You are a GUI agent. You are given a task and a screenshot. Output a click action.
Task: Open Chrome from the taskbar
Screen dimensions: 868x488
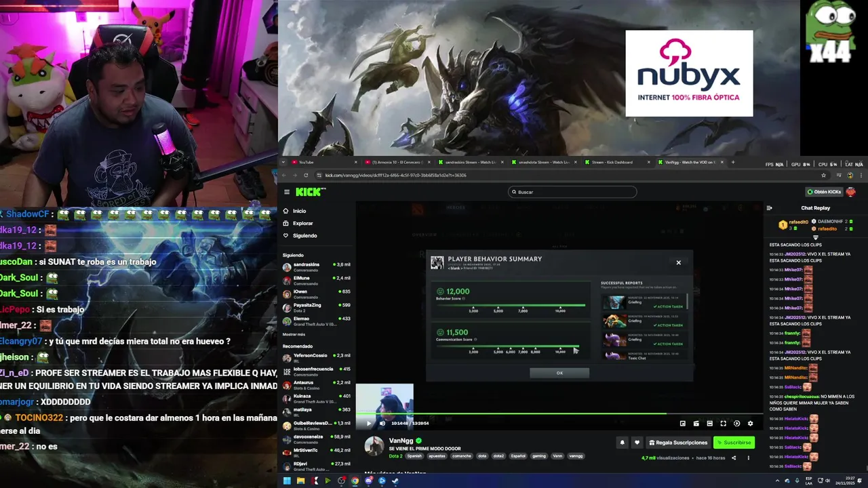pyautogui.click(x=355, y=481)
